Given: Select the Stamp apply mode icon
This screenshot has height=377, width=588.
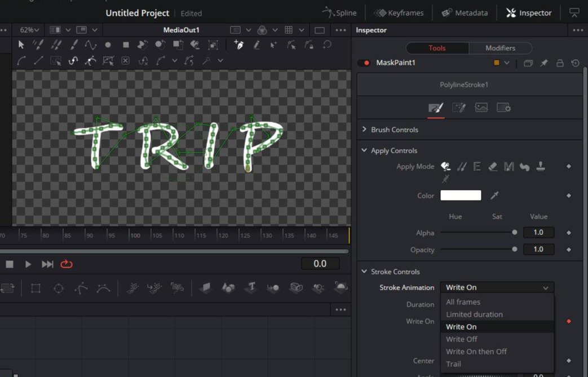Looking at the screenshot, I should pyautogui.click(x=541, y=166).
